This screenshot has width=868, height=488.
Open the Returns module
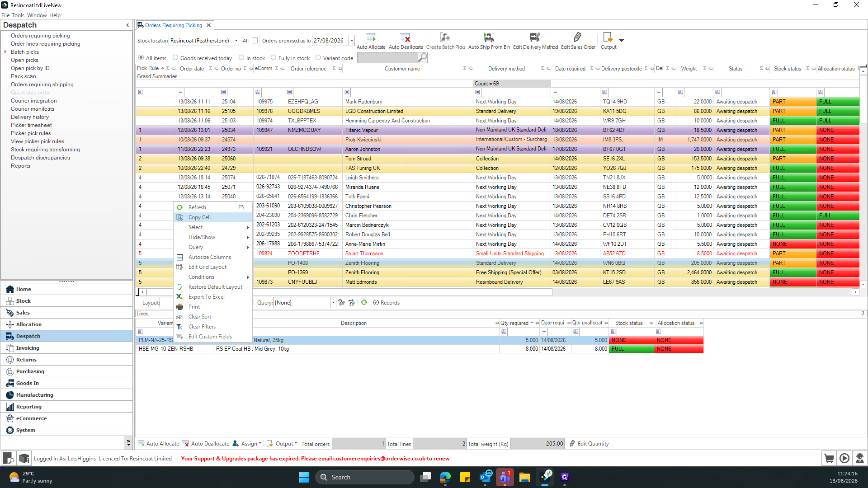[x=66, y=360]
